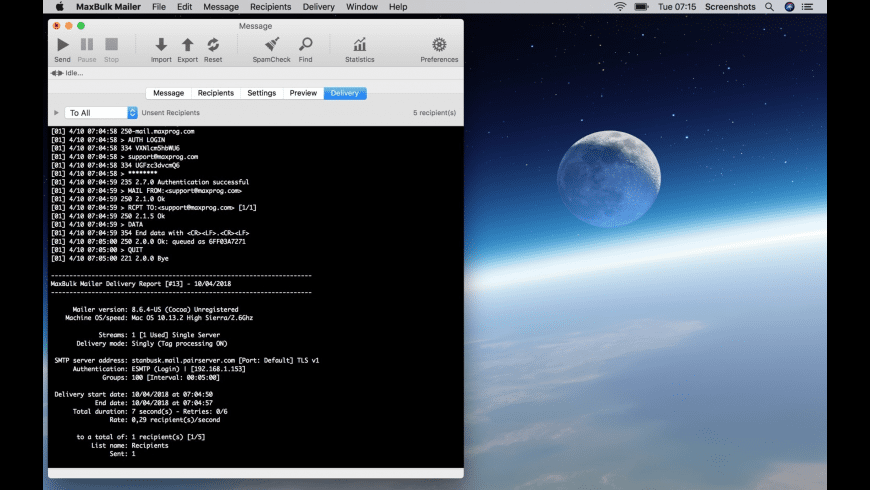Image resolution: width=870 pixels, height=490 pixels.
Task: Click the disclosure triangle beside To All
Action: click(56, 113)
